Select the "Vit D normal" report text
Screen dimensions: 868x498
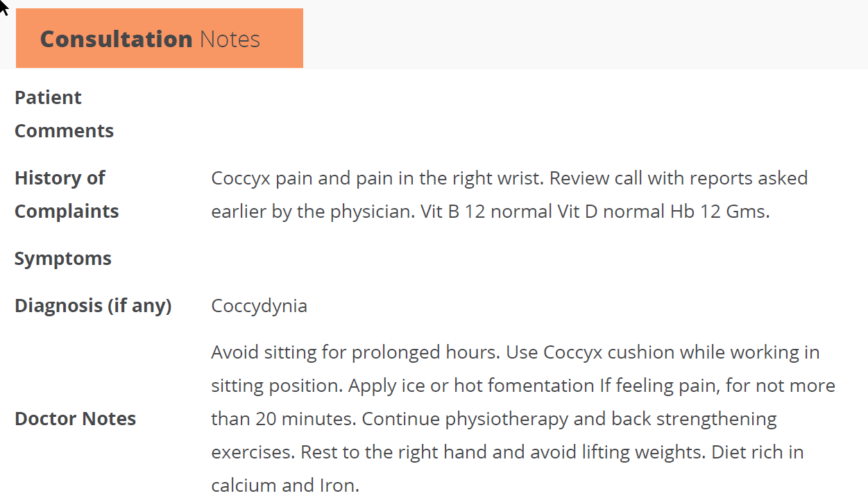(611, 212)
